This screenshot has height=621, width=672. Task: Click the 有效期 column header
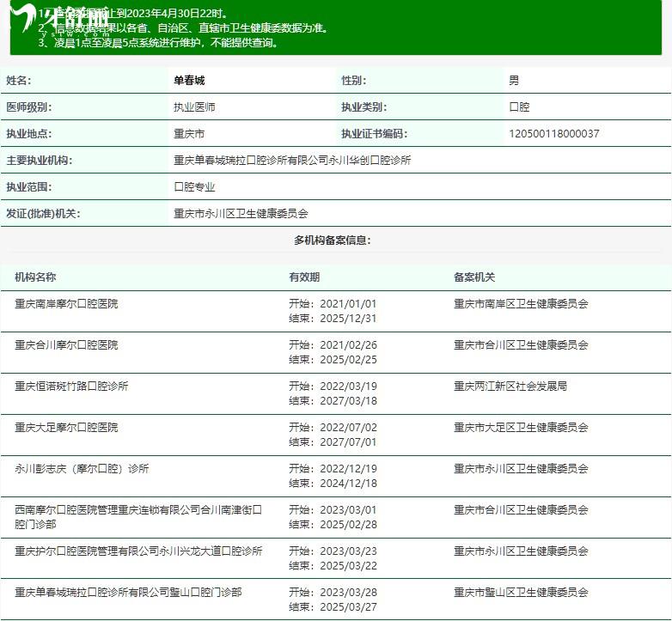click(304, 277)
